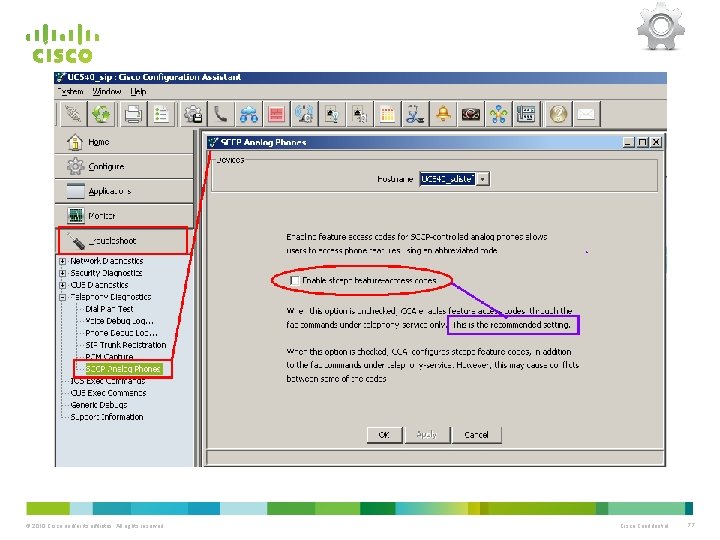Select Support Information tree item
The image size is (720, 540).
107,417
